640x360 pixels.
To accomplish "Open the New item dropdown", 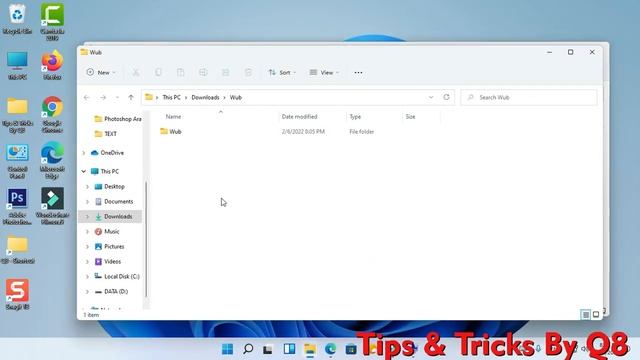I will 101,72.
